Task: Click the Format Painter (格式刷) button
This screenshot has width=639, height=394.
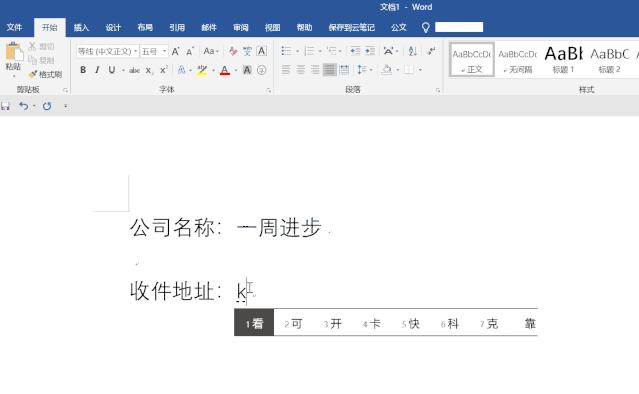Action: [45, 75]
